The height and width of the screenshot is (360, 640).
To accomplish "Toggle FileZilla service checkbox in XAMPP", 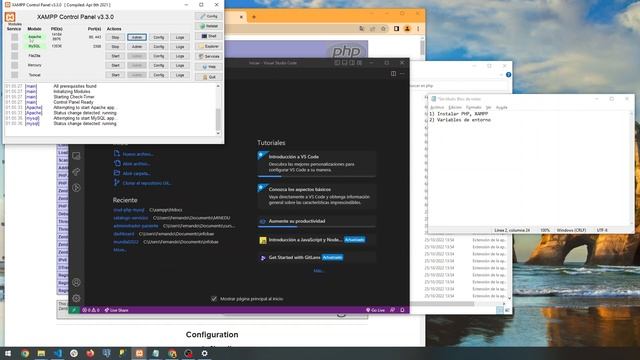I will [15, 56].
